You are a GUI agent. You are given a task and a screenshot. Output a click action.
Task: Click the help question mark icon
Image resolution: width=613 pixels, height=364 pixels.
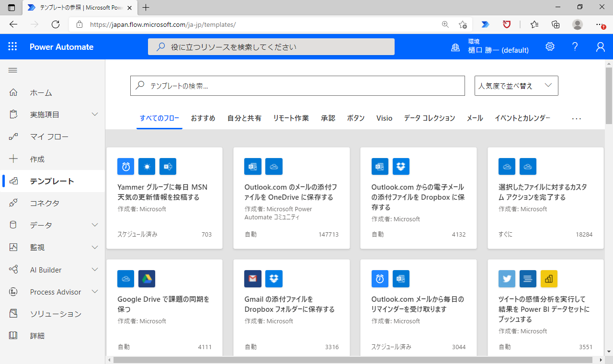tap(575, 46)
